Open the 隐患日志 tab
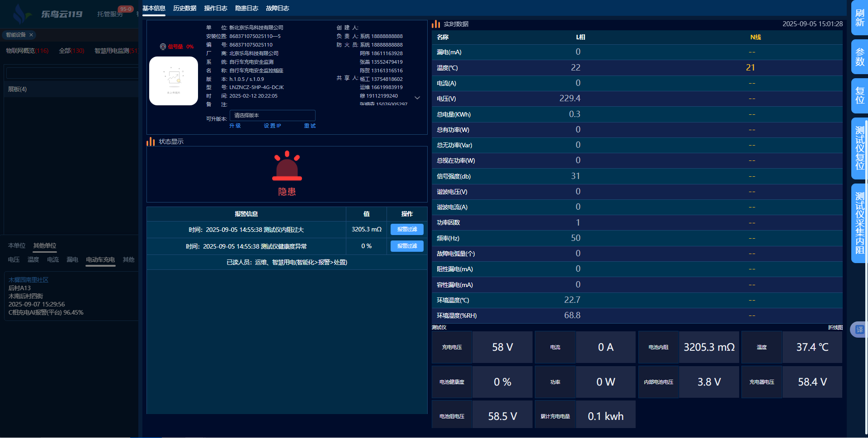The height and width of the screenshot is (438, 868). tap(246, 8)
